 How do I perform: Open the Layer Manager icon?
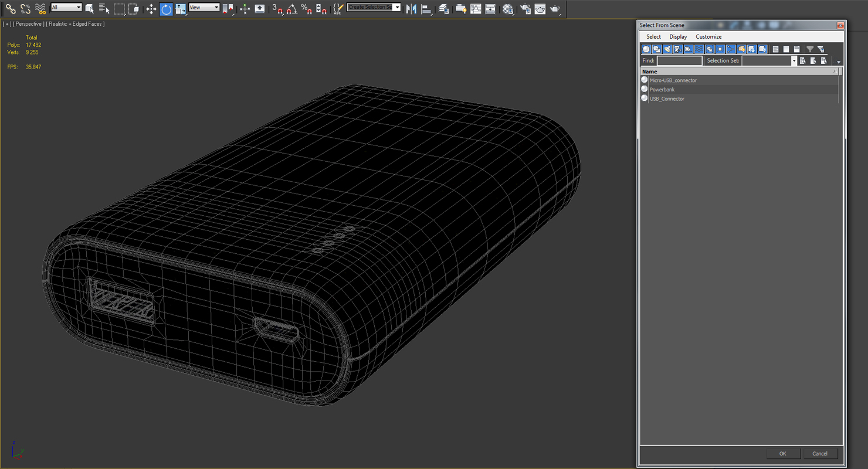click(x=444, y=9)
